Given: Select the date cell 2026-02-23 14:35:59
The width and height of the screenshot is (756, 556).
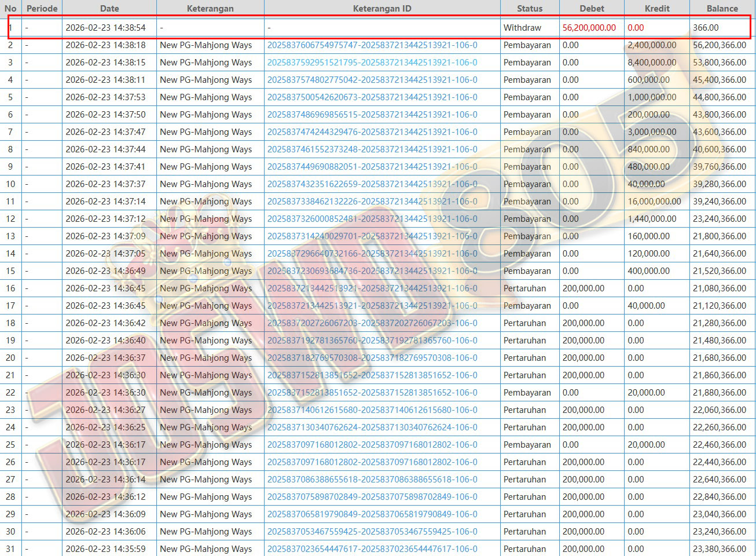Looking at the screenshot, I should click(105, 549).
